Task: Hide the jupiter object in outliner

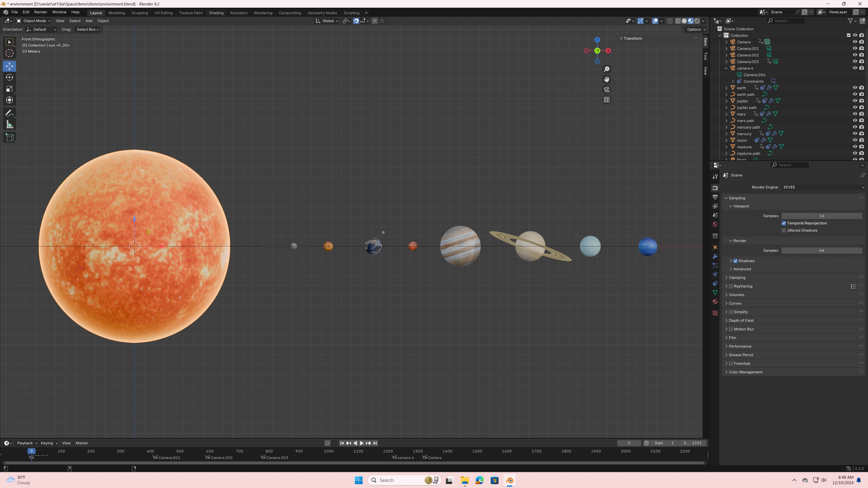Action: click(x=855, y=101)
